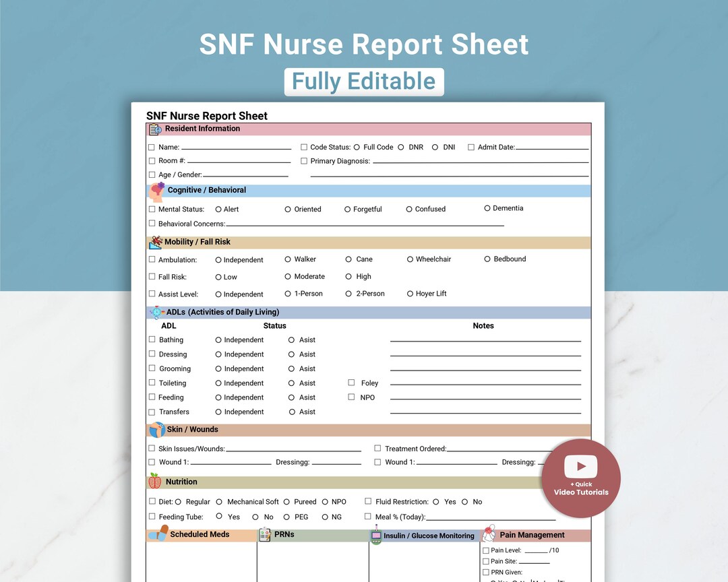Check the Foley checkbox in ADLs section
728x582 pixels.
351,383
